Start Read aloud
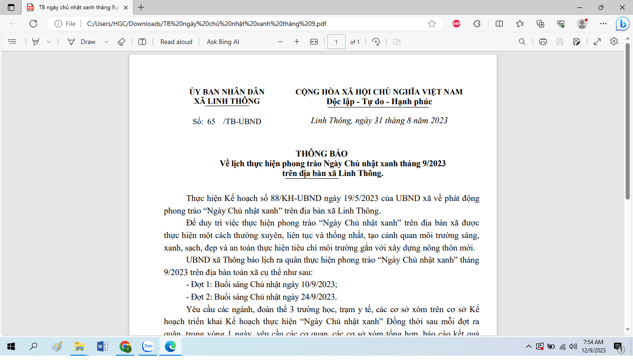Viewport: 633px width, 364px height. (x=176, y=42)
